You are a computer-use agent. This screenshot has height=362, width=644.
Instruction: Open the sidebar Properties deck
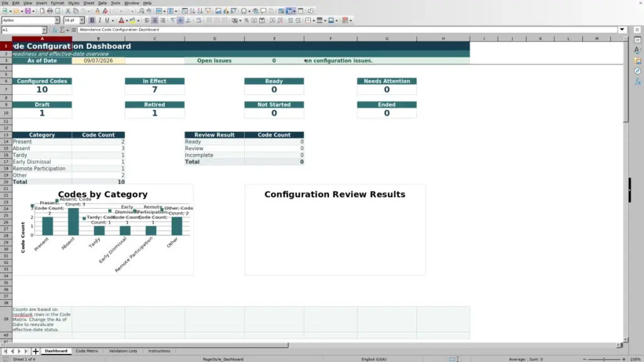tap(638, 40)
